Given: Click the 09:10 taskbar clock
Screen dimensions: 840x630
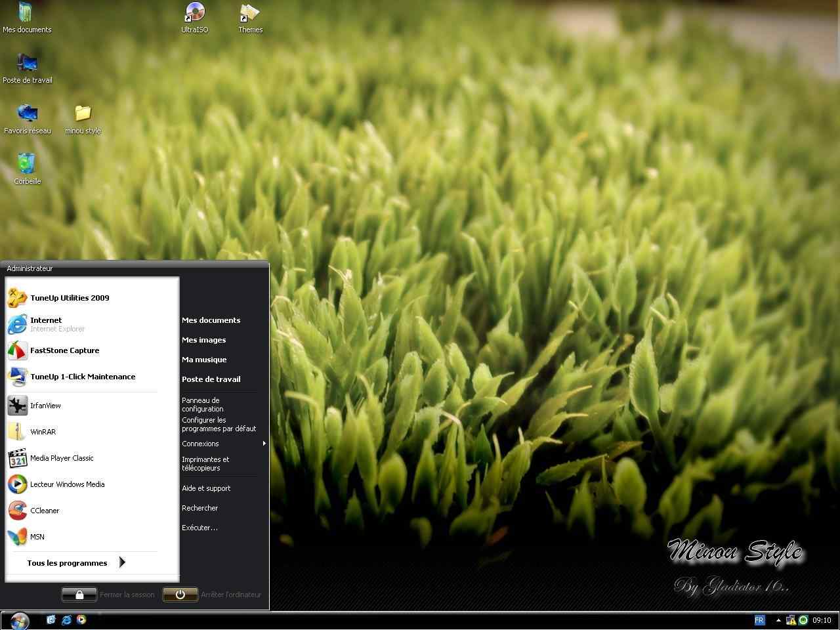Looking at the screenshot, I should pyautogui.click(x=822, y=620).
